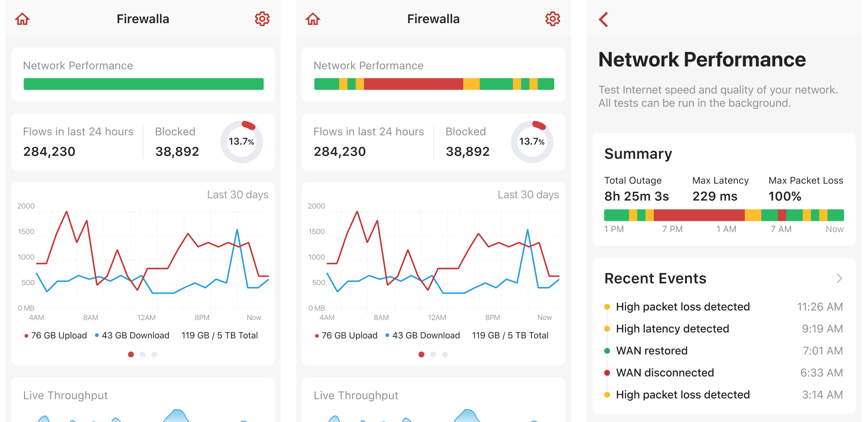Expand Recent Events with the right chevron
868x422 pixels.
840,278
